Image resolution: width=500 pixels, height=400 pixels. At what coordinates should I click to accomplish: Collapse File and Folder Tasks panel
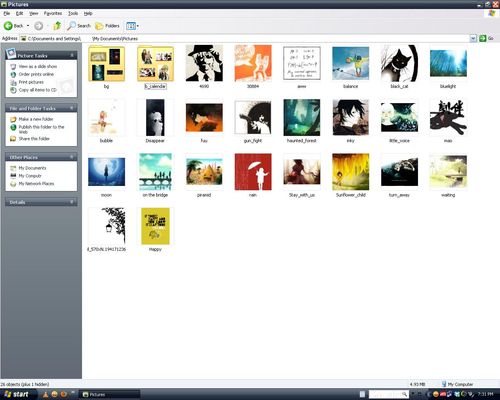(72, 108)
